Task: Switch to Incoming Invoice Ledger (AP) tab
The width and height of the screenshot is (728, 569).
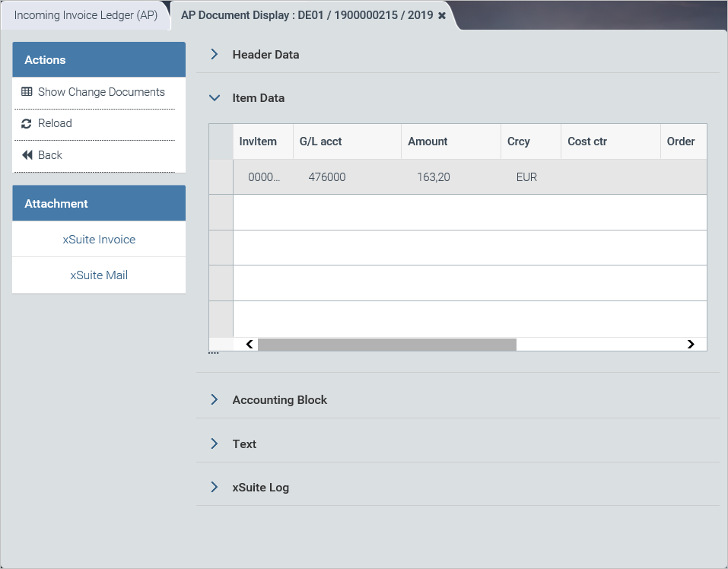Action: (x=85, y=15)
